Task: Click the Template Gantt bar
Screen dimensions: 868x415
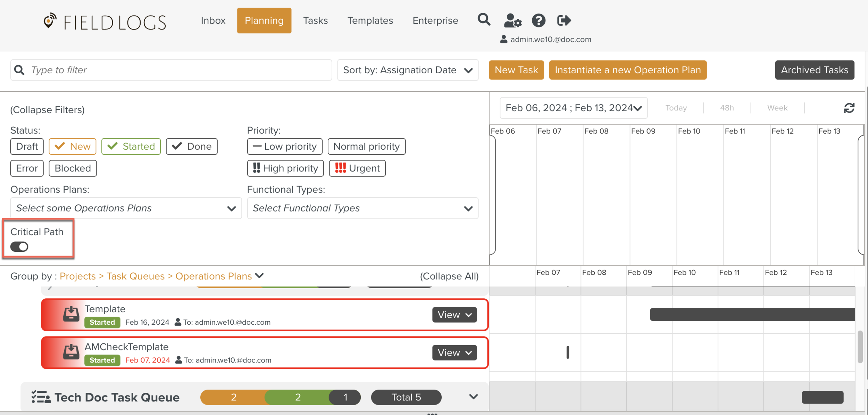Action: (x=752, y=314)
